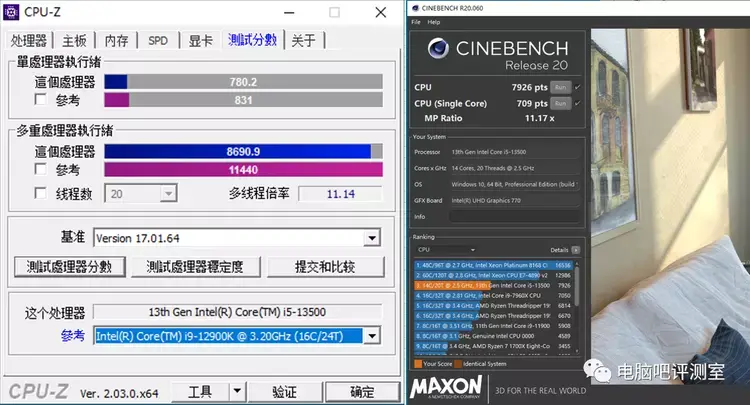Open the 工具 dropdown arrow in CPU-Z

[x=237, y=392]
